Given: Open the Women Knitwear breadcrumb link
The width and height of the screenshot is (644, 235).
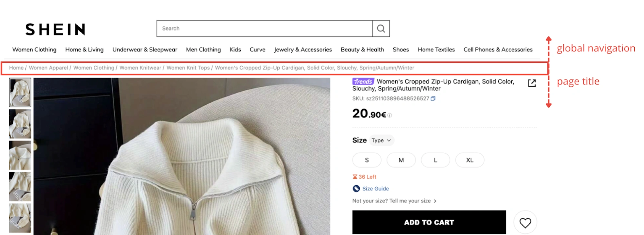Looking at the screenshot, I should [x=140, y=68].
